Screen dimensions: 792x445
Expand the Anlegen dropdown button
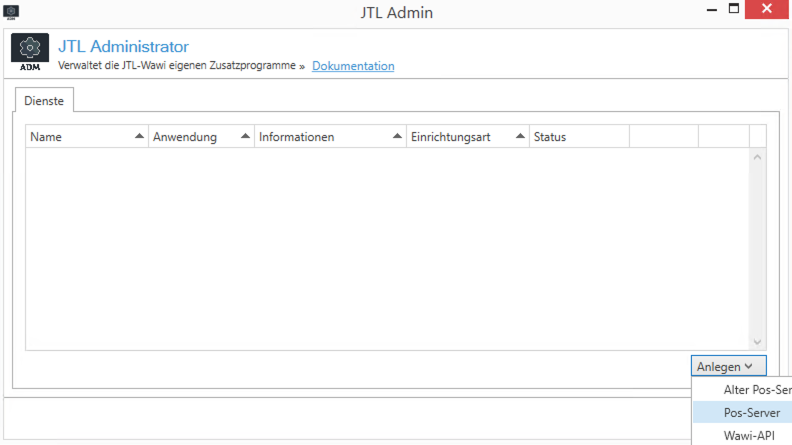728,367
